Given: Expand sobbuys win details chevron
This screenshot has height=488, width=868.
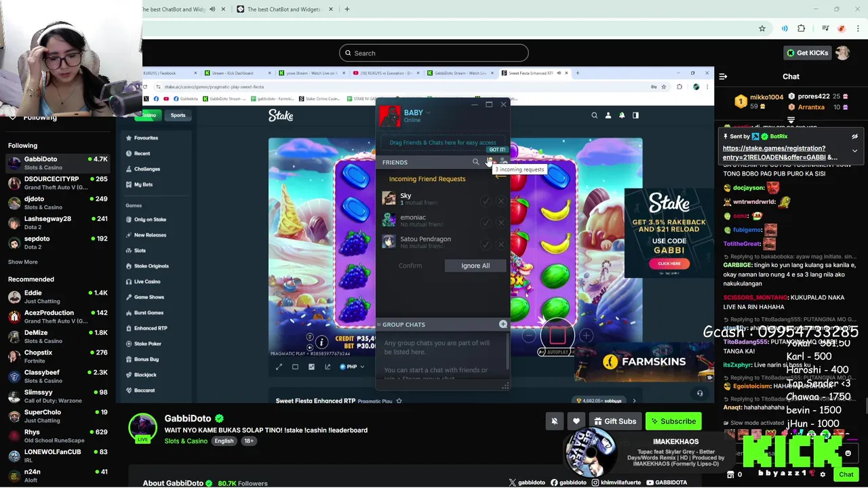Looking at the screenshot, I should (634, 401).
